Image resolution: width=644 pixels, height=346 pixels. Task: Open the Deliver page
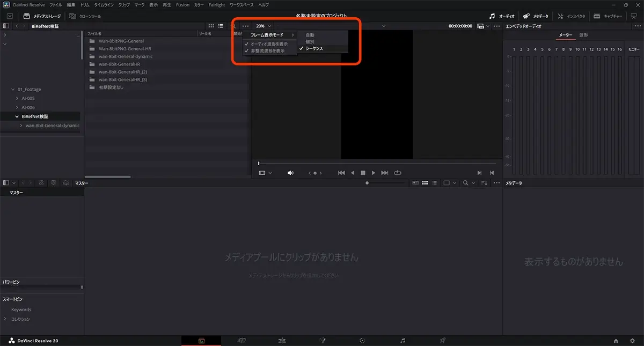443,340
